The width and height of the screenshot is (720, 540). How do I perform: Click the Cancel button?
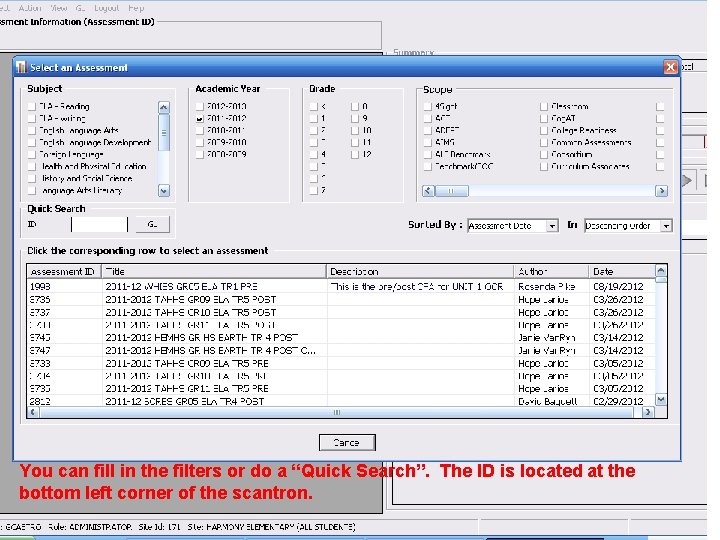[x=347, y=443]
